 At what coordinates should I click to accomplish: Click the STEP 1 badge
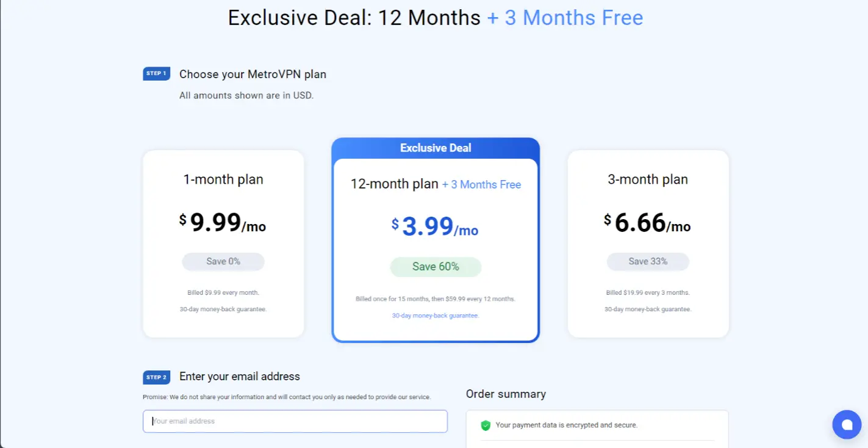156,74
